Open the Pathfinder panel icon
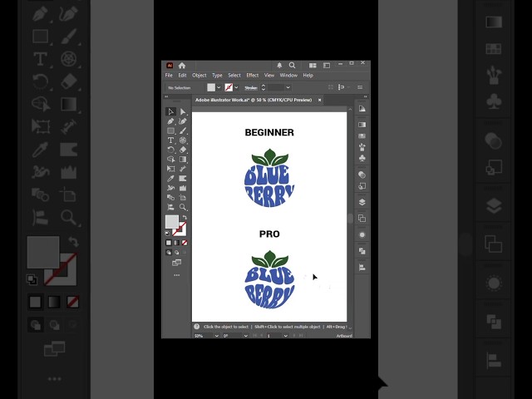 click(362, 251)
